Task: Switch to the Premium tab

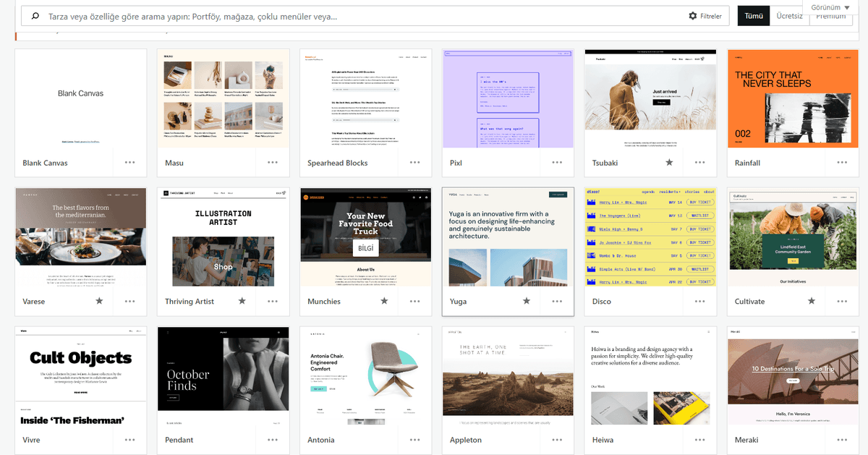Action: coord(830,17)
